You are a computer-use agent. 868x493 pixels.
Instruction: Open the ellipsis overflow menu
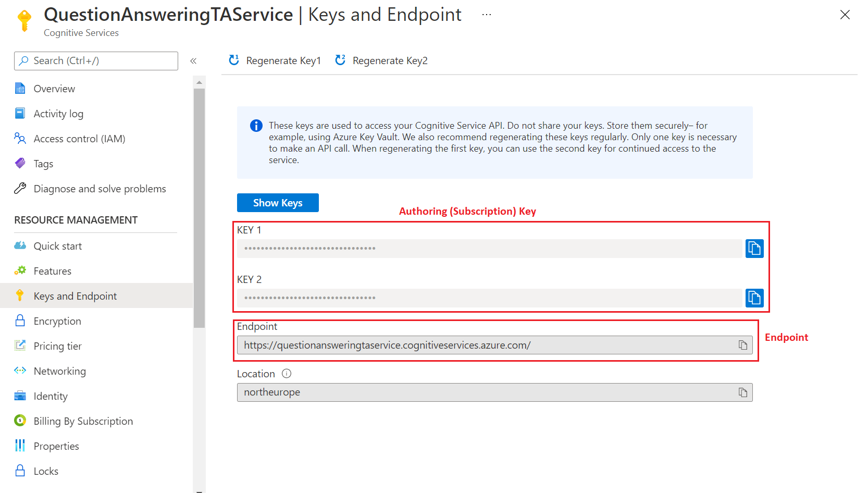[x=486, y=14]
